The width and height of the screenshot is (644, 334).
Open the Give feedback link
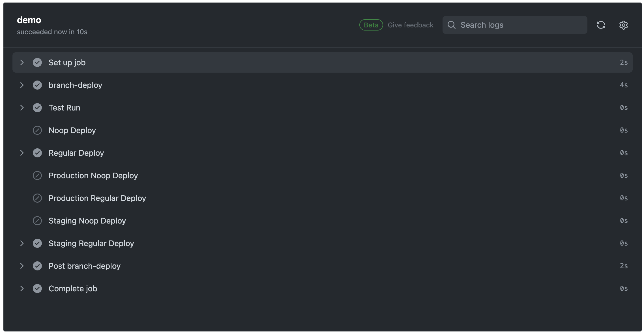tap(411, 25)
